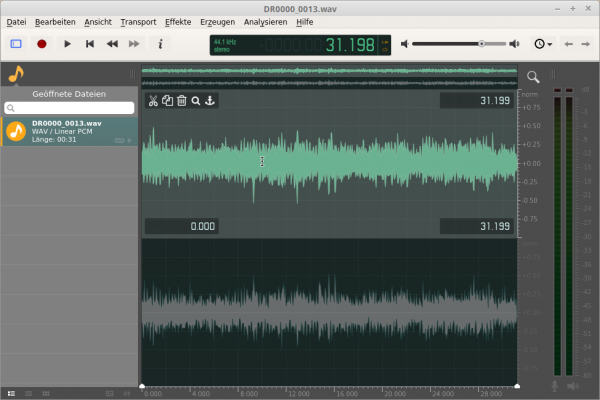Click the link icon on the file entry
600x400 pixels.
[119, 140]
